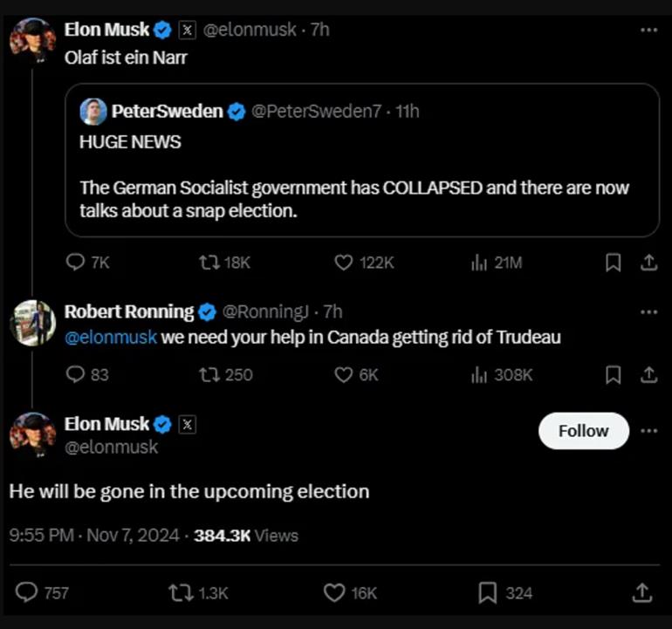Screen dimensions: 672x629
Task: Repost Robert Ronning's reply
Action: 210,374
